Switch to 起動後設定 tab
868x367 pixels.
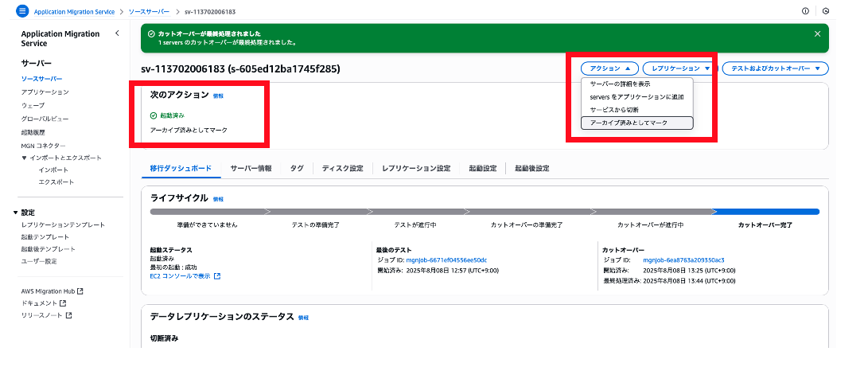point(532,168)
